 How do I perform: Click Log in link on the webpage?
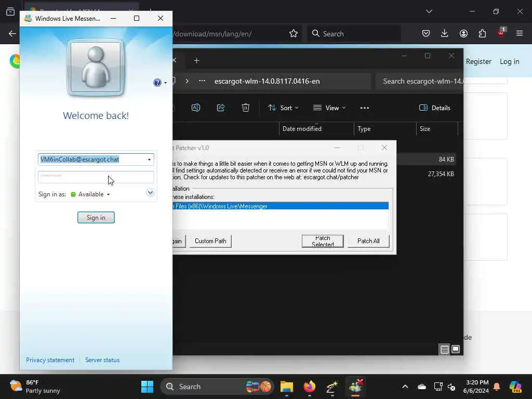(509, 61)
